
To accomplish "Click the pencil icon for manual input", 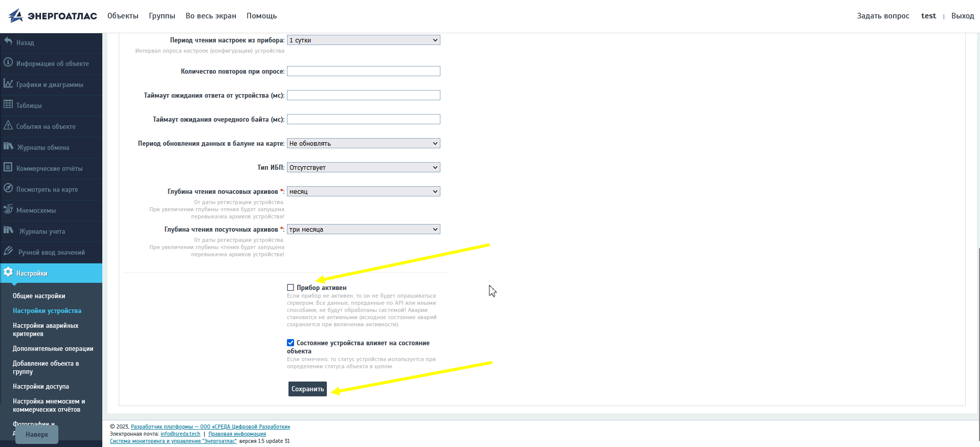I will [x=8, y=251].
